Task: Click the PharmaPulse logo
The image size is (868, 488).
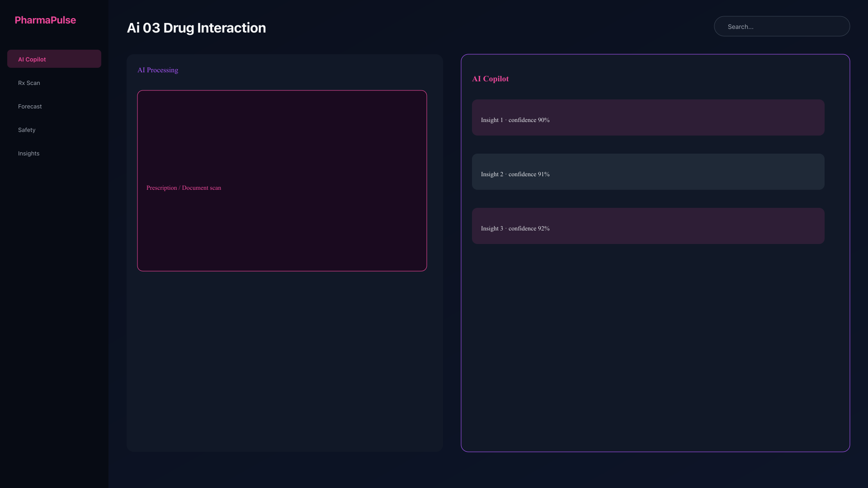Action: point(45,20)
